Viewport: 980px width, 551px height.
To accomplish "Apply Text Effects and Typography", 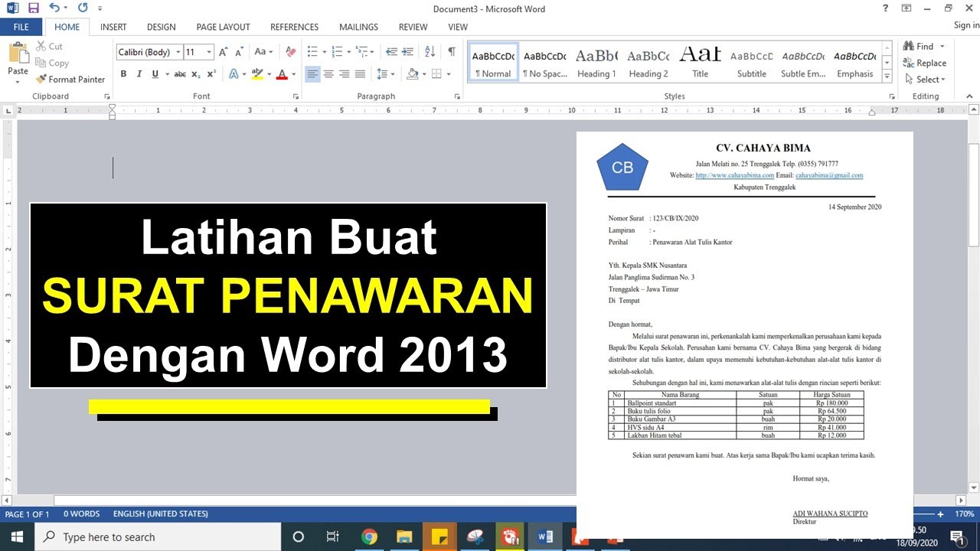I will pos(234,74).
